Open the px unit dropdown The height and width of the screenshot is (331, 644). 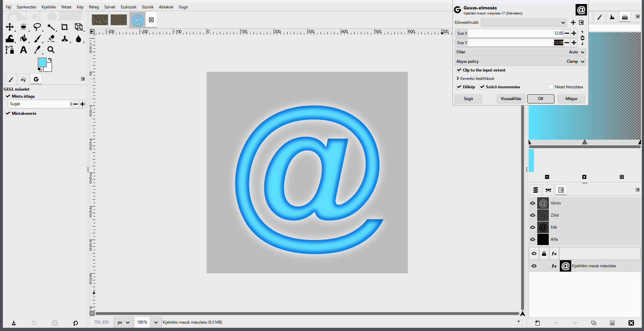click(123, 322)
